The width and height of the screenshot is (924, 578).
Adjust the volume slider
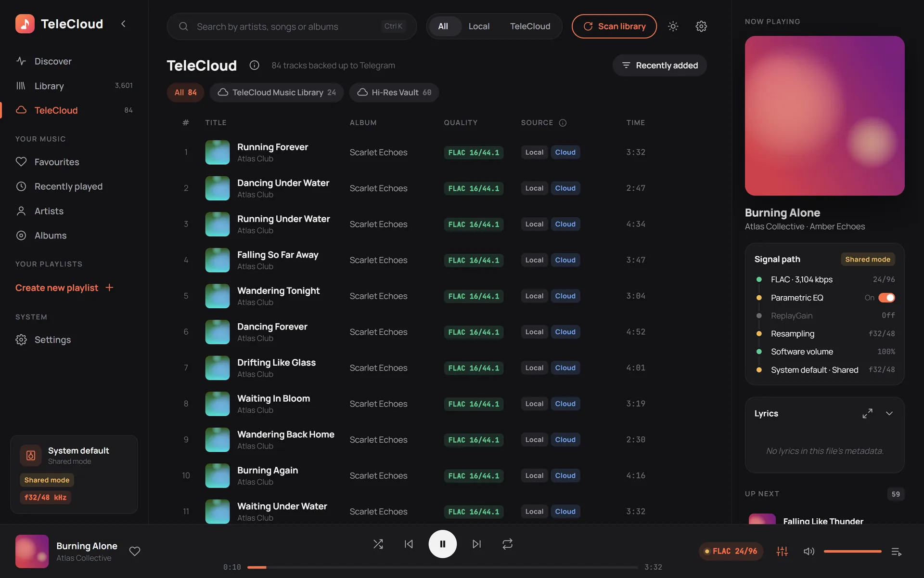[x=852, y=551]
